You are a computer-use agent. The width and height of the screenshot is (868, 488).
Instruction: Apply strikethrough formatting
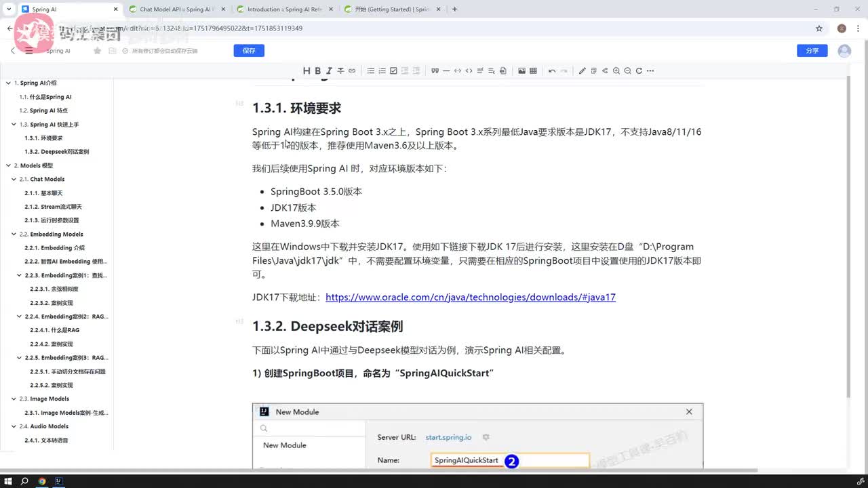340,70
